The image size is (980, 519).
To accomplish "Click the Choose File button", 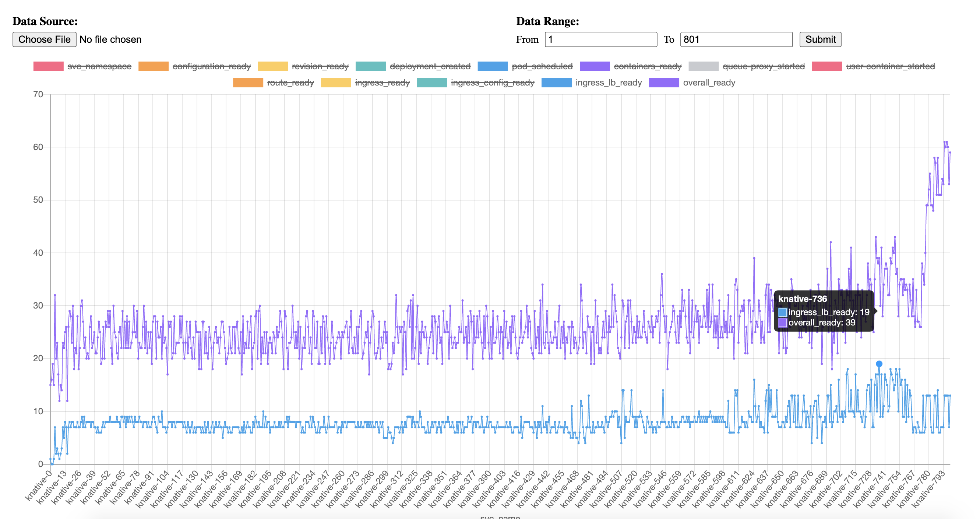I will point(44,39).
